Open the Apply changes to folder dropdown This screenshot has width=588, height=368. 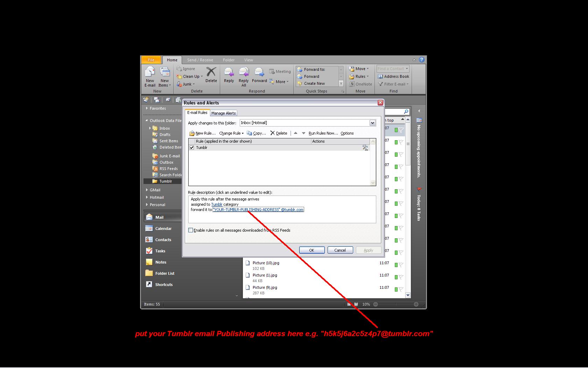point(372,123)
